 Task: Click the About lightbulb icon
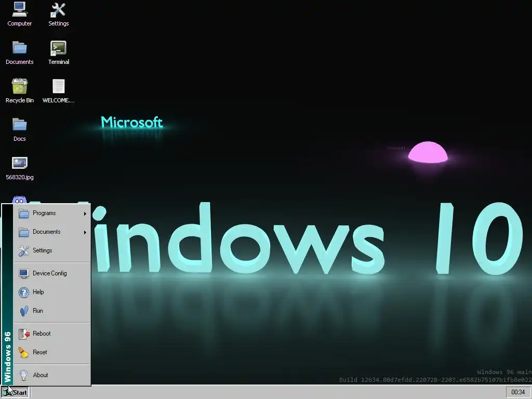(24, 375)
